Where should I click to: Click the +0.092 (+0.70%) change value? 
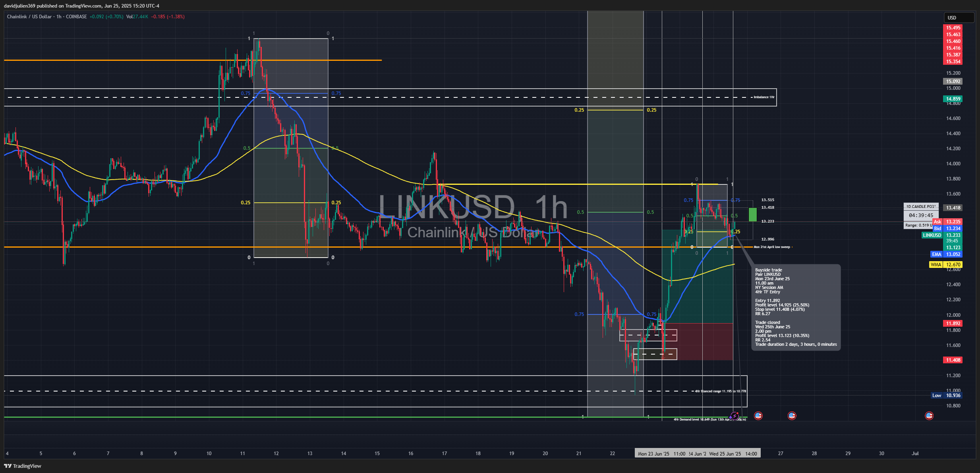tap(106, 17)
